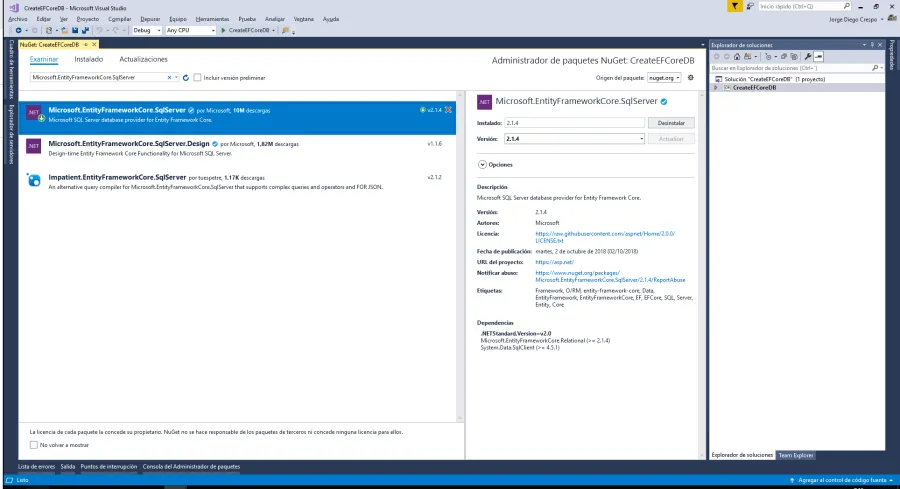Click the refresh icon beside the NuGet search box
The width and height of the screenshot is (900, 489).
[185, 77]
